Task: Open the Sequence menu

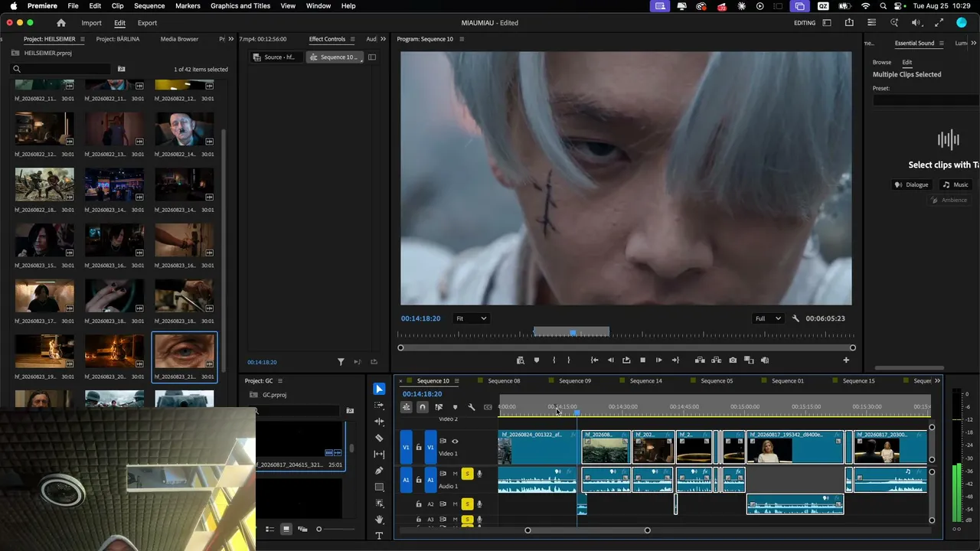Action: [x=149, y=6]
